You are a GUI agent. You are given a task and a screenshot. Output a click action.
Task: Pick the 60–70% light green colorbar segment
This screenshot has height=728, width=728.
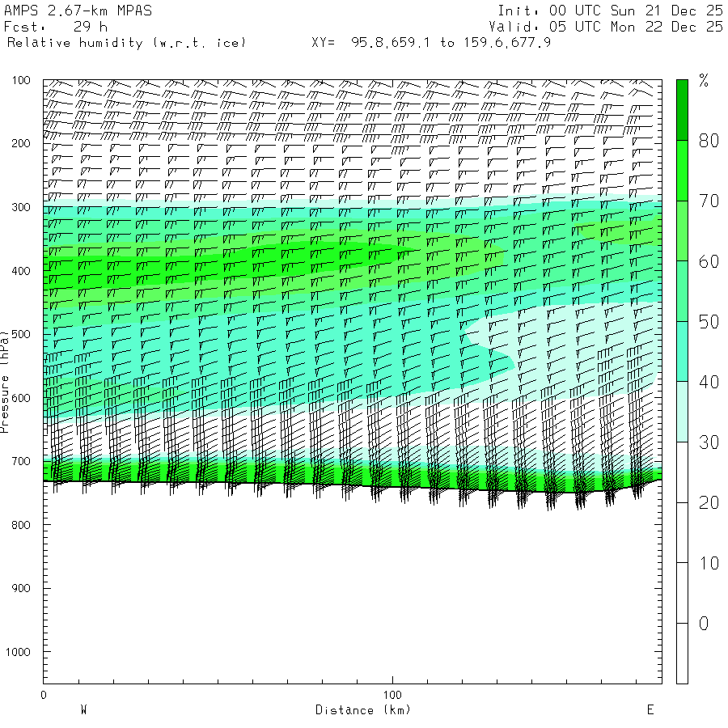coord(682,231)
